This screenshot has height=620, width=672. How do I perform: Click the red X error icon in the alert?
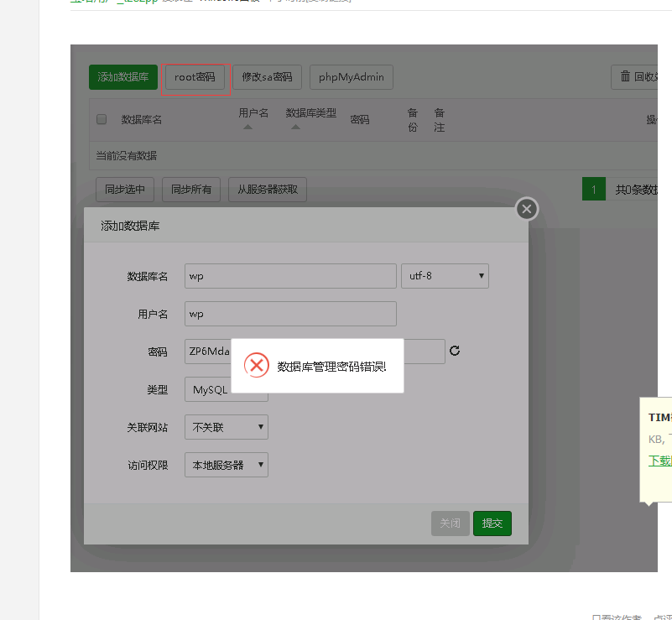point(256,365)
